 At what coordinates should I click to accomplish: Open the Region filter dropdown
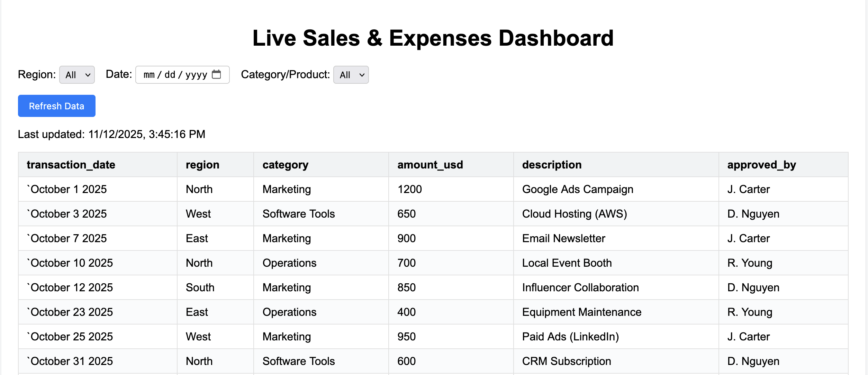(x=76, y=74)
